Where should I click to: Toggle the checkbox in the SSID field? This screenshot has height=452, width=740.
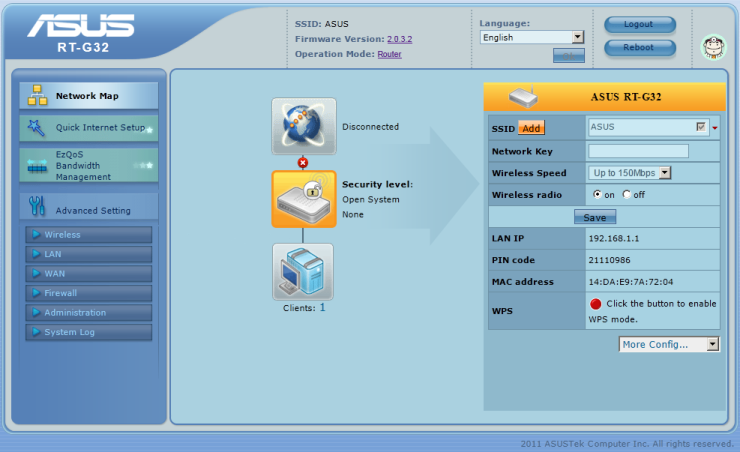coord(701,127)
